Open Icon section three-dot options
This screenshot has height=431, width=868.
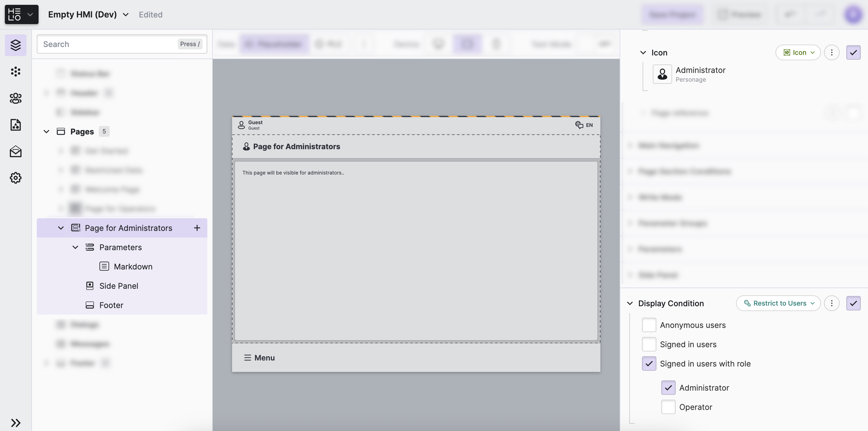pos(831,52)
